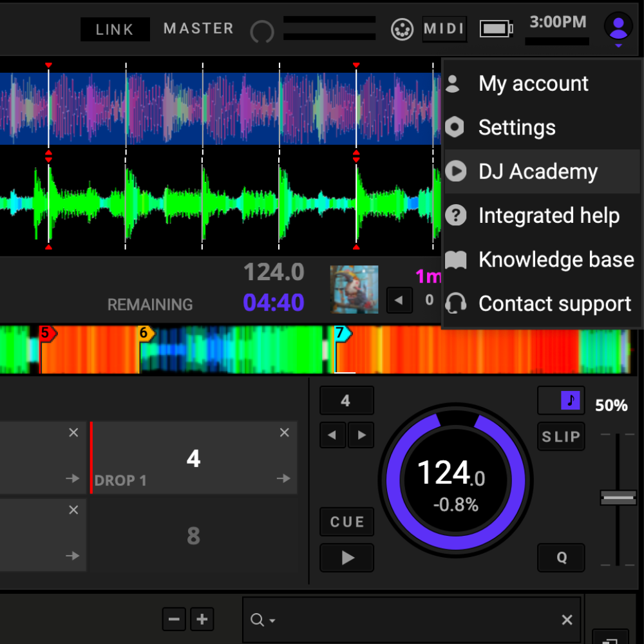Viewport: 644px width, 644px height.
Task: Click the REMAINING time label
Action: [x=150, y=305]
